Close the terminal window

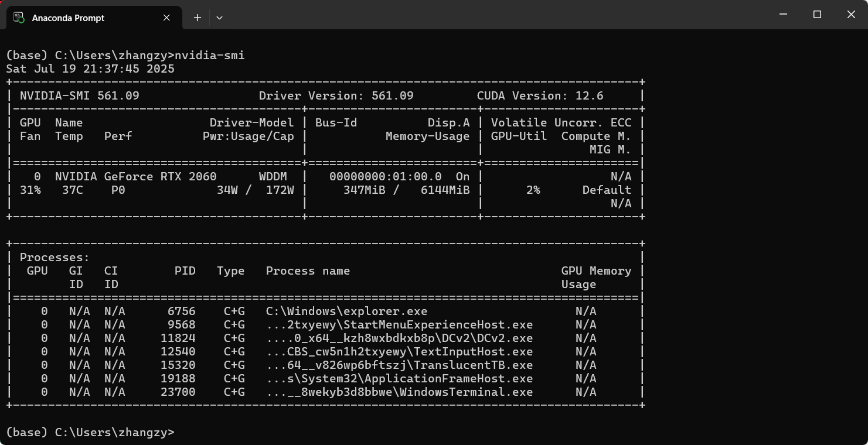click(x=851, y=15)
